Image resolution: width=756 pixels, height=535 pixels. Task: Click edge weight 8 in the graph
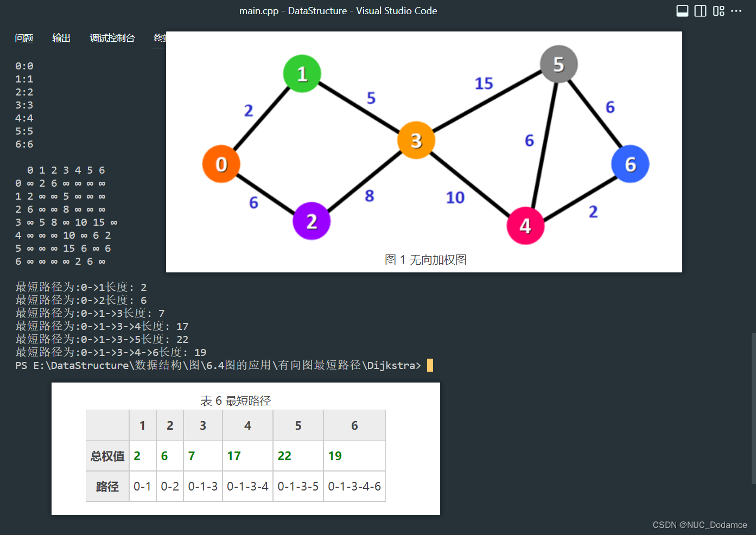[370, 196]
